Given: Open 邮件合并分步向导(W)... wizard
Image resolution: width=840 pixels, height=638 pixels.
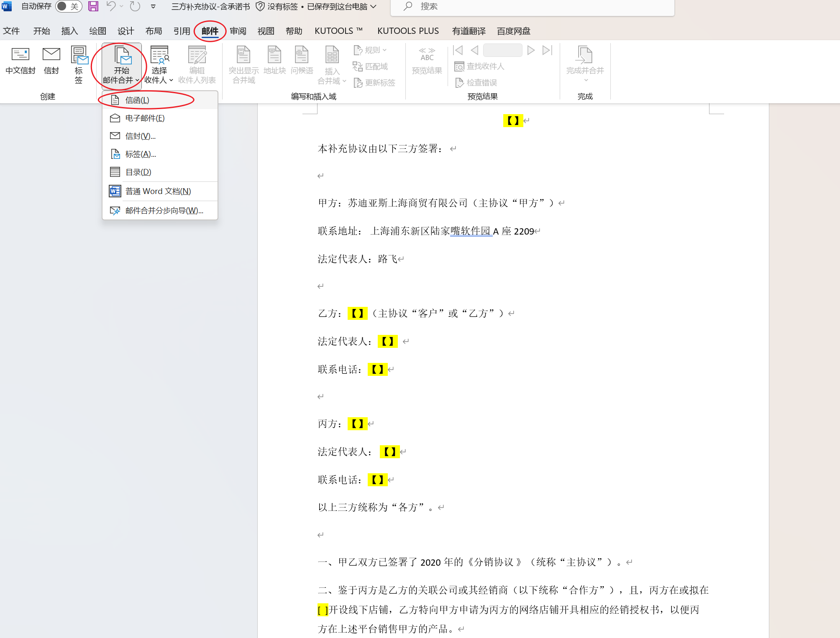Looking at the screenshot, I should (x=160, y=211).
